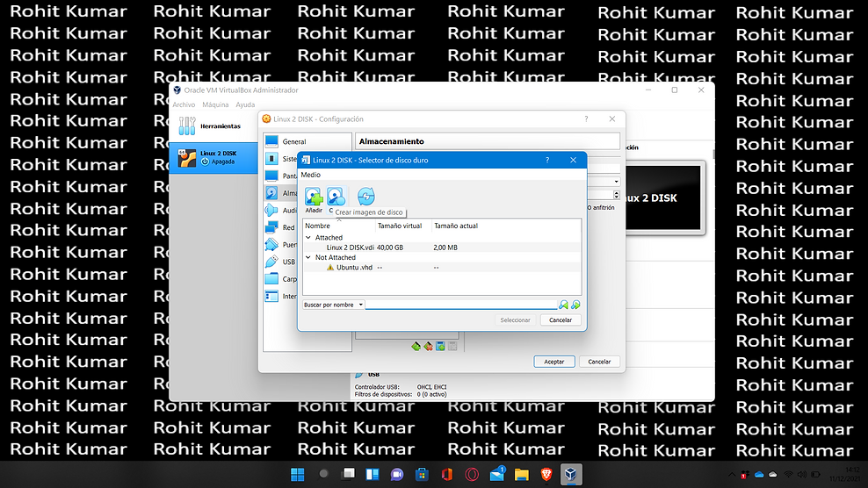Click the Seleccionar button
Image resolution: width=868 pixels, height=488 pixels.
point(515,319)
